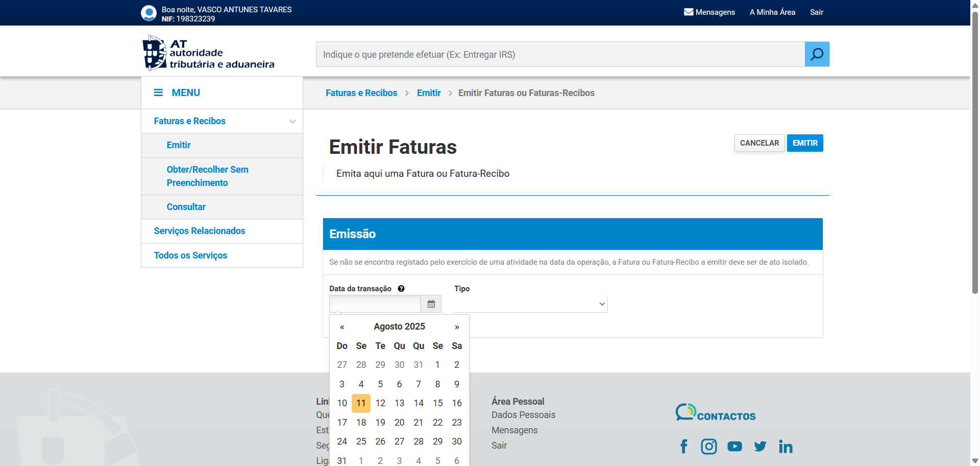Screen dimensions: 980x466
Task: Click Agosto 2025 month title in calendar
Action: point(399,327)
